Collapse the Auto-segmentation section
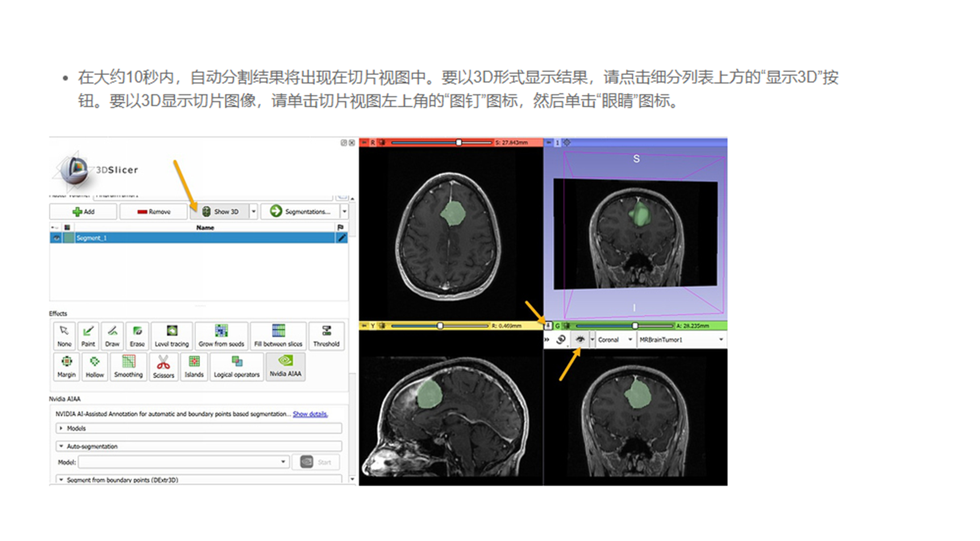980x541 pixels. click(x=199, y=446)
